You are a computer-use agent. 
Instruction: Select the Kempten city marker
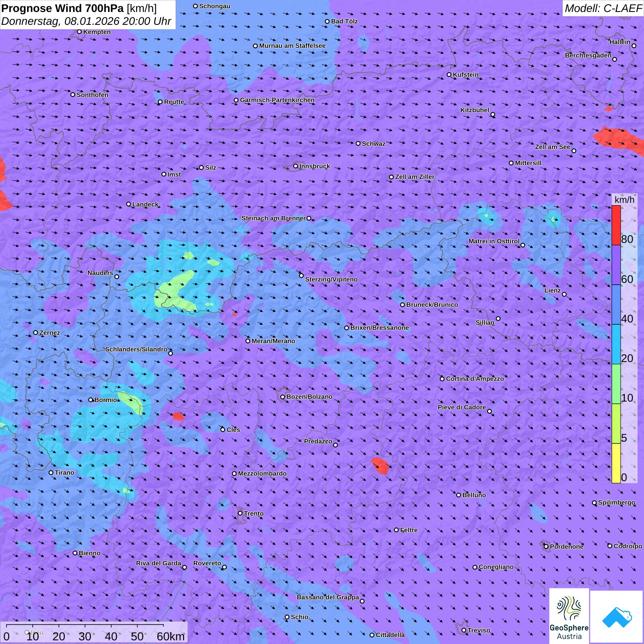(80, 32)
